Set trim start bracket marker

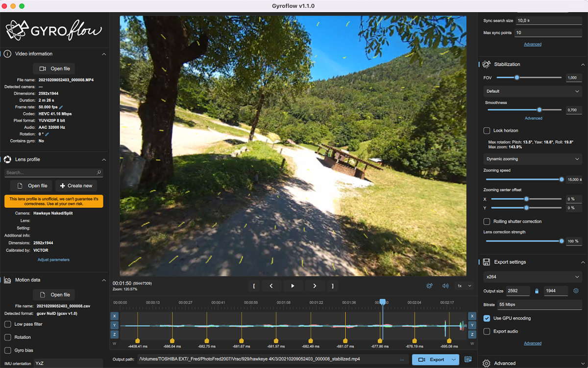coord(254,286)
